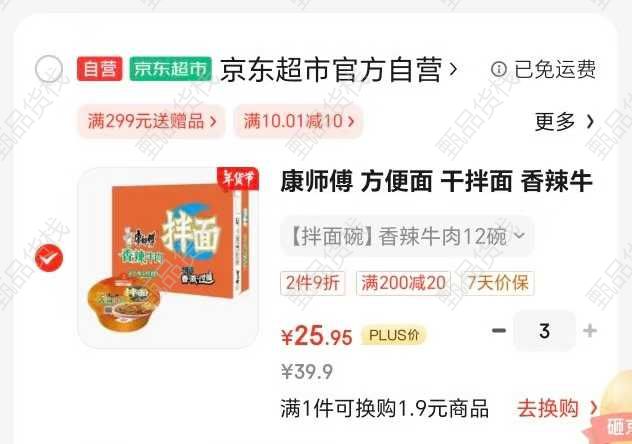Open the 康师傅 方便面 干拌面 product title
The width and height of the screenshot is (632, 444).
click(x=436, y=181)
